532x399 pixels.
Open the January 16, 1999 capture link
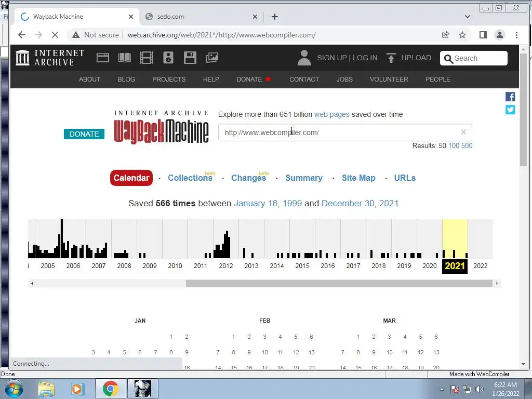[268, 203]
